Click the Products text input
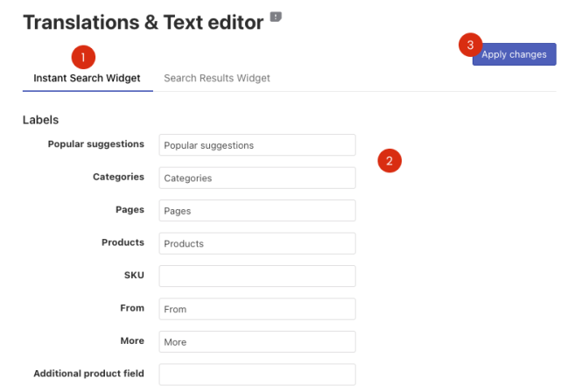The height and width of the screenshot is (392, 568). click(257, 243)
